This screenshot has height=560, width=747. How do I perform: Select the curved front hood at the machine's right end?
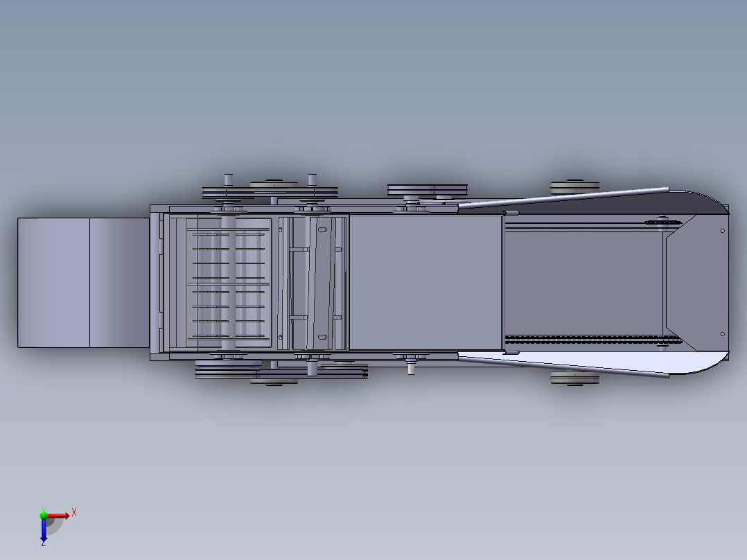(x=697, y=283)
